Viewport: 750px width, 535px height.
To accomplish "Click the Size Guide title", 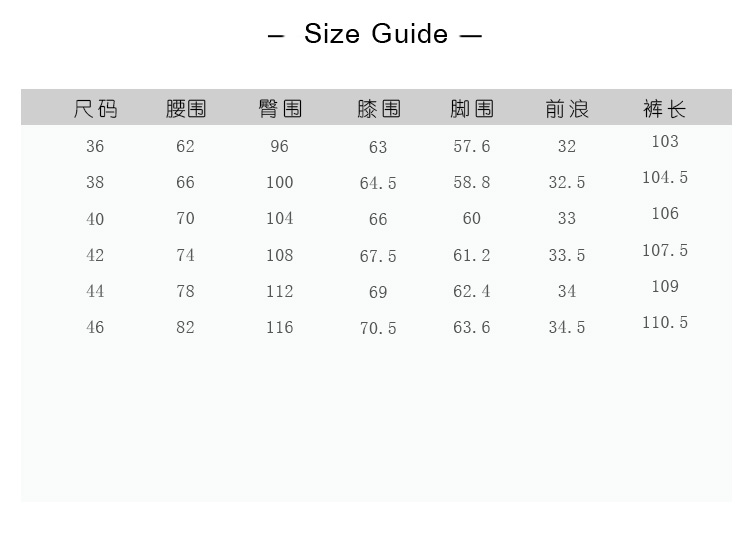I will (375, 34).
